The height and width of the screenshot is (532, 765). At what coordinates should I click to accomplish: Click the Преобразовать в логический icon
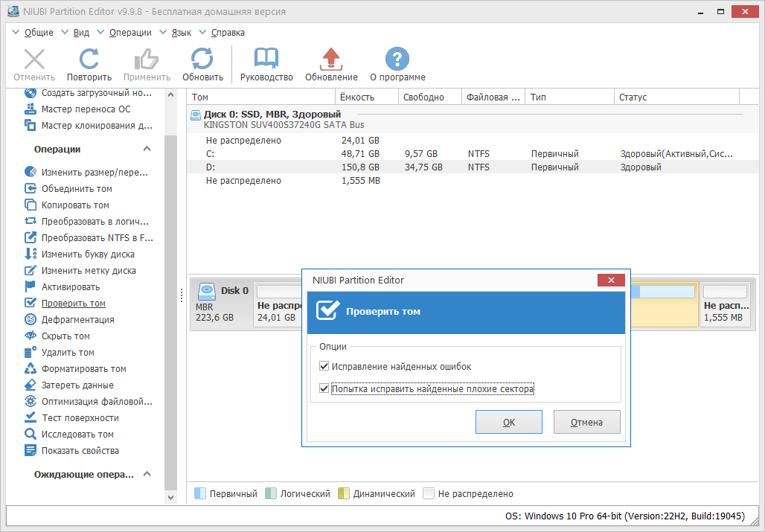click(x=31, y=222)
